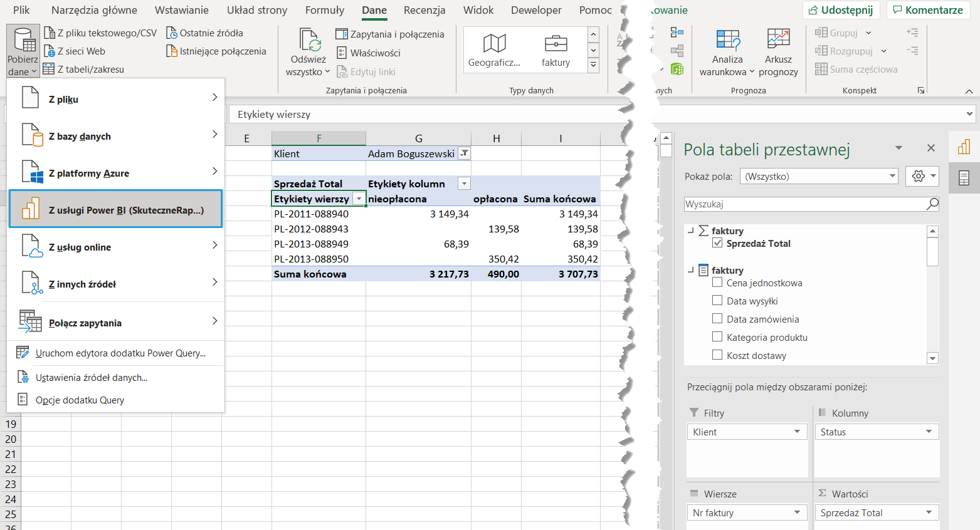Uncheck the Sprzedaż Total field

(x=717, y=243)
